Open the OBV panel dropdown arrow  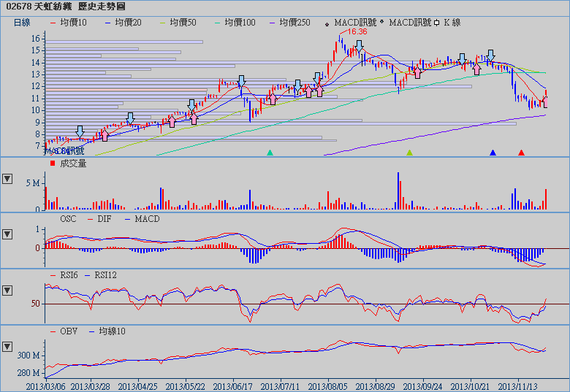[x=7, y=346]
